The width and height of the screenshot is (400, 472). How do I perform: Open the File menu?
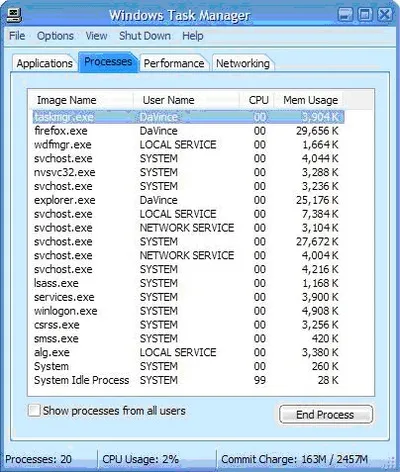pos(17,36)
